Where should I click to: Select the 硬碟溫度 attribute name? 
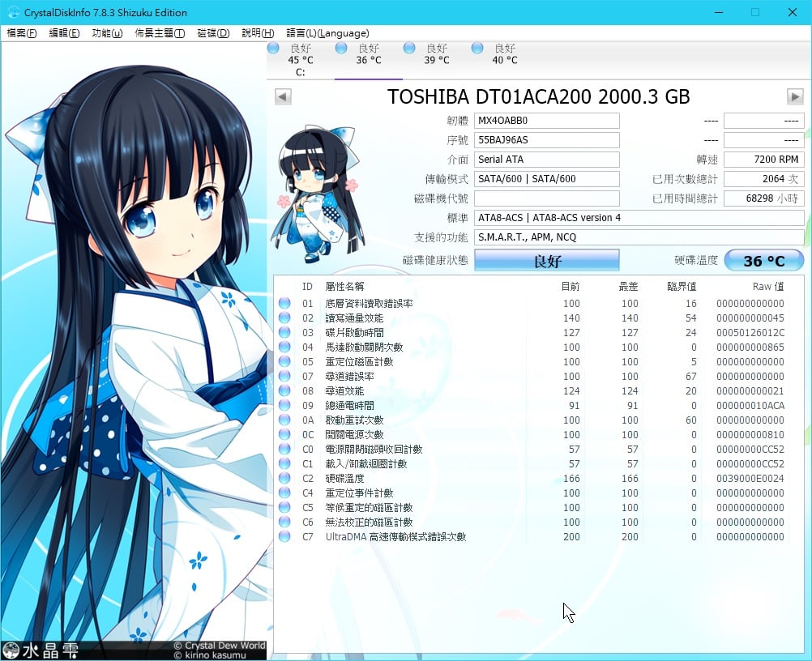pyautogui.click(x=345, y=478)
